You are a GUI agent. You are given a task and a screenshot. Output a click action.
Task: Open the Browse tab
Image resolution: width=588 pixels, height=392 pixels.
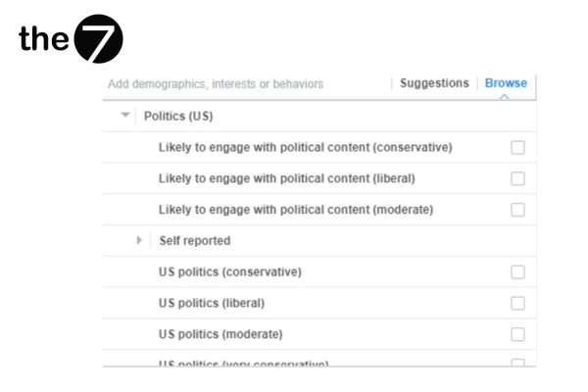click(x=506, y=83)
